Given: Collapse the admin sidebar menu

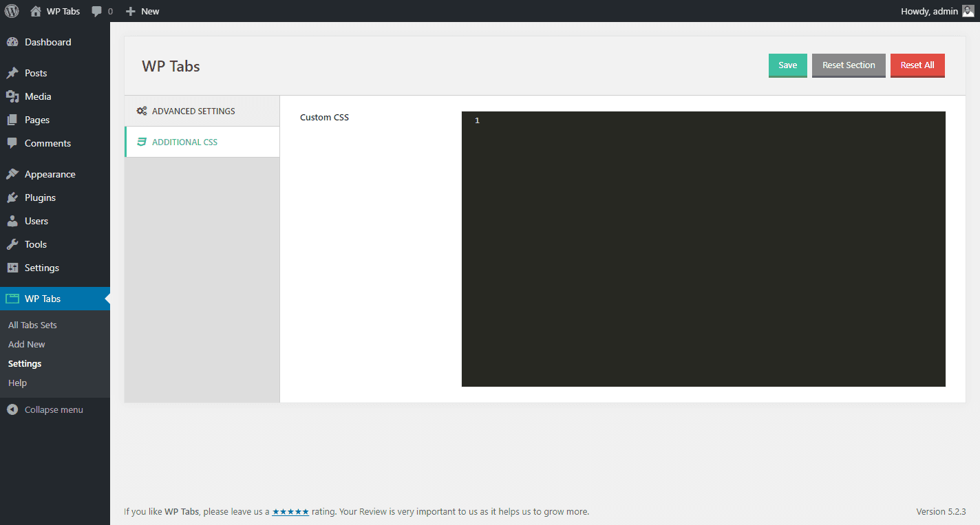Looking at the screenshot, I should (x=55, y=409).
